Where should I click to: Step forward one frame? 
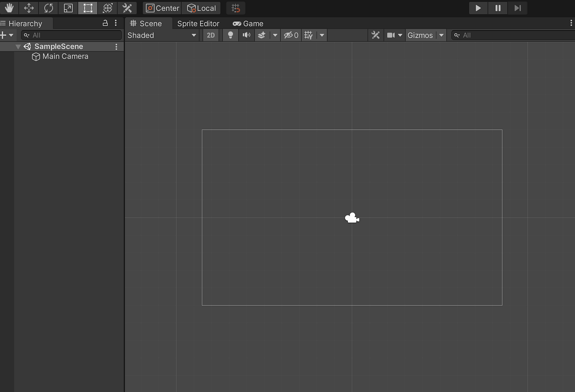pos(517,8)
